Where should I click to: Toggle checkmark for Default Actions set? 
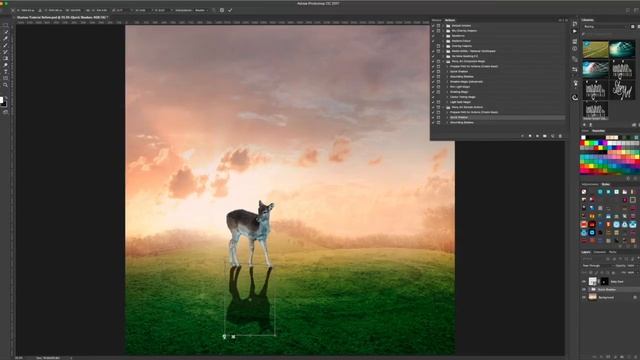pos(433,26)
